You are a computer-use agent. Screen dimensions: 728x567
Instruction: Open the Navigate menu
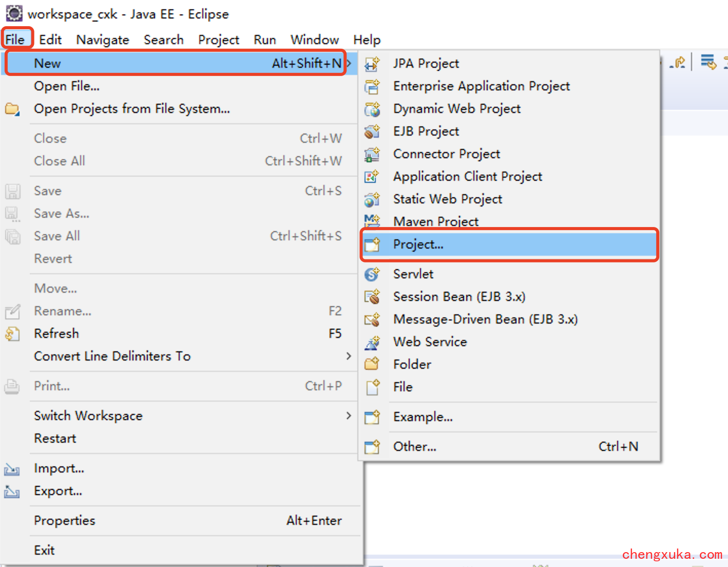103,40
